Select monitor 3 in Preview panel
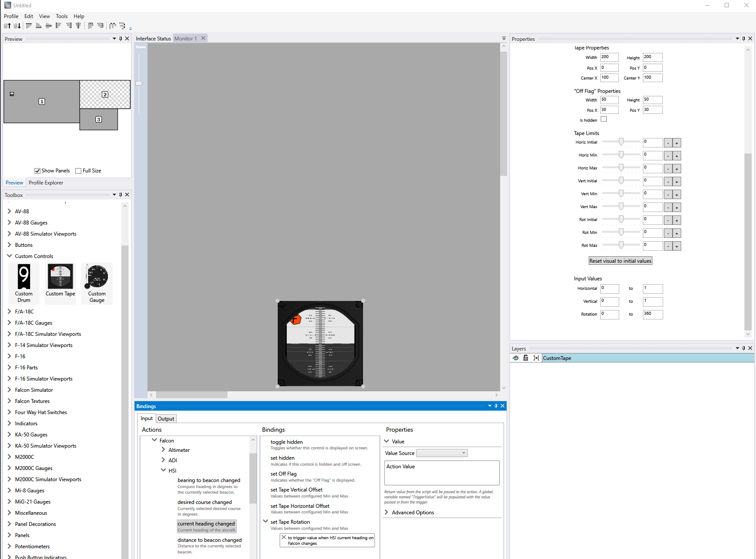Viewport: 756px width, 559px height. [98, 119]
